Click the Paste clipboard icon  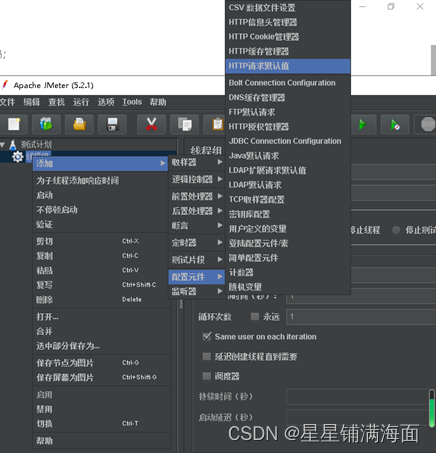217,124
